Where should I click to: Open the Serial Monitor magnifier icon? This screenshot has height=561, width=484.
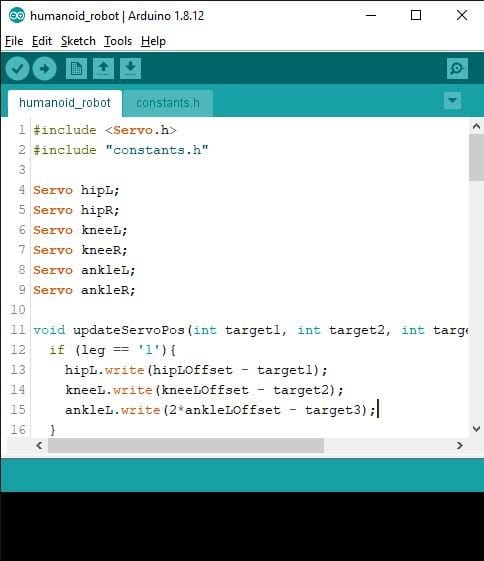point(457,68)
